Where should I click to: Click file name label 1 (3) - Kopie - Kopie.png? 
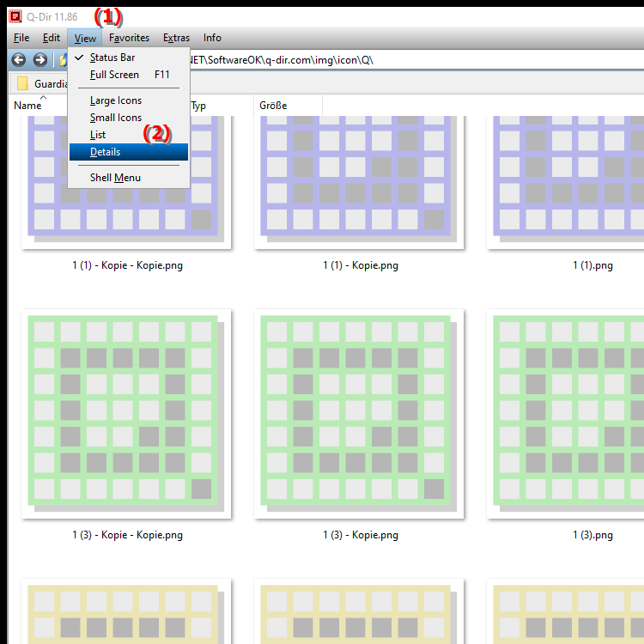point(127,535)
